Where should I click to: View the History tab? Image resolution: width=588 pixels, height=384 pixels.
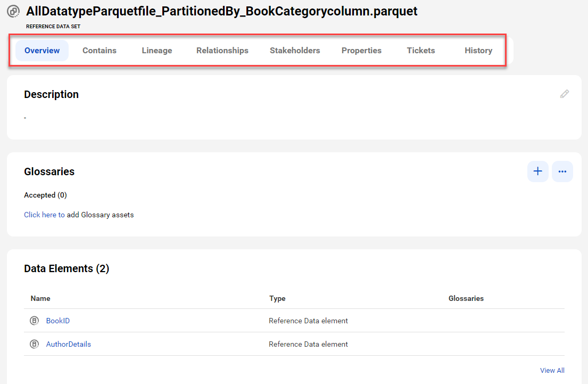478,50
